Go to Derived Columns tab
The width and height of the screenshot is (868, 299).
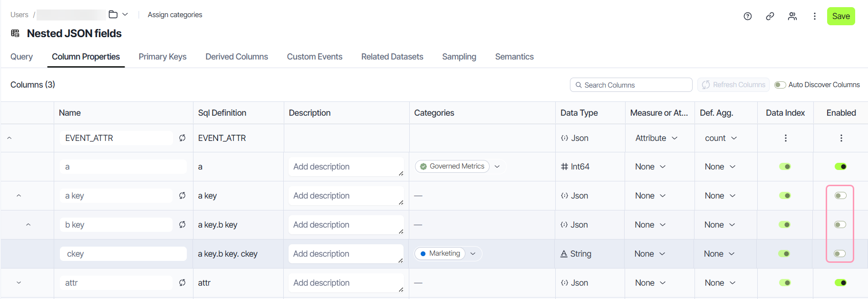[x=237, y=57]
